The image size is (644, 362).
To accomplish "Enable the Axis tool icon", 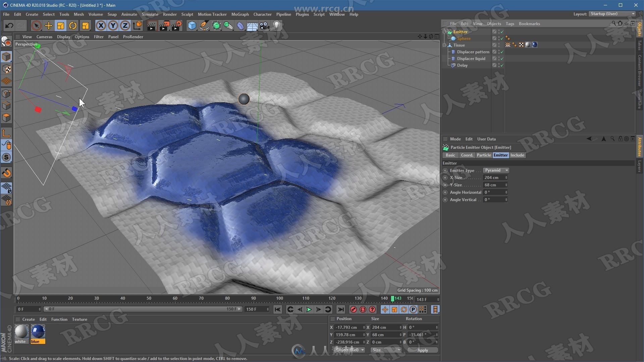I will [6, 133].
